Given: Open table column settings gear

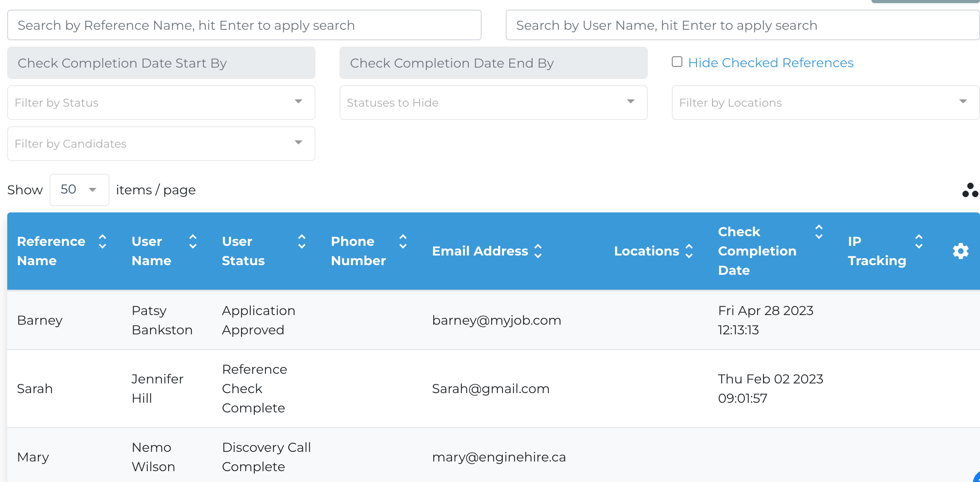Looking at the screenshot, I should pos(961,251).
